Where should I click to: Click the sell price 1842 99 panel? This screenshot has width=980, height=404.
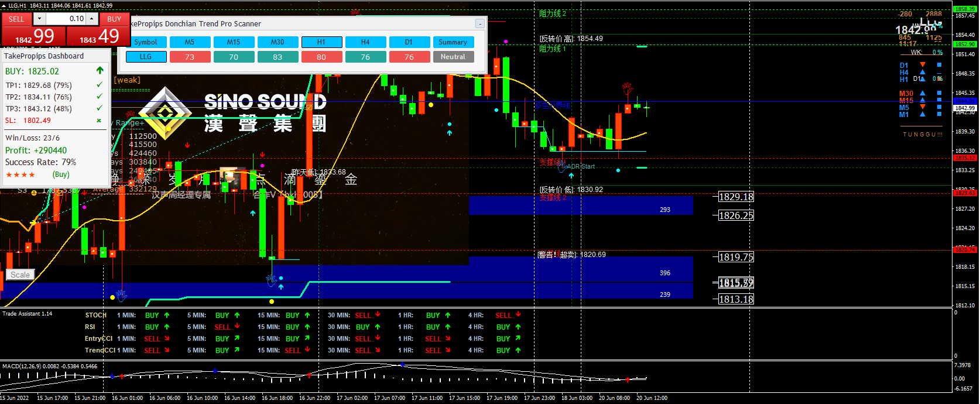[34, 36]
